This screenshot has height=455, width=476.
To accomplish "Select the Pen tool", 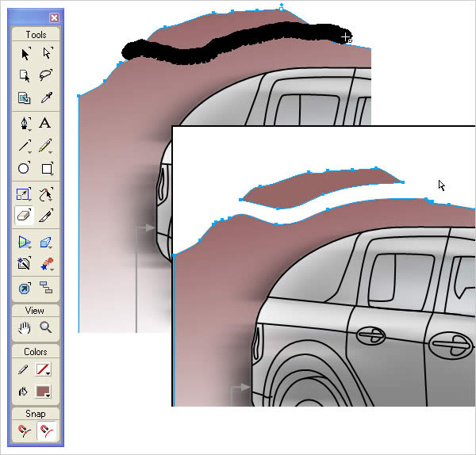I will coord(25,124).
